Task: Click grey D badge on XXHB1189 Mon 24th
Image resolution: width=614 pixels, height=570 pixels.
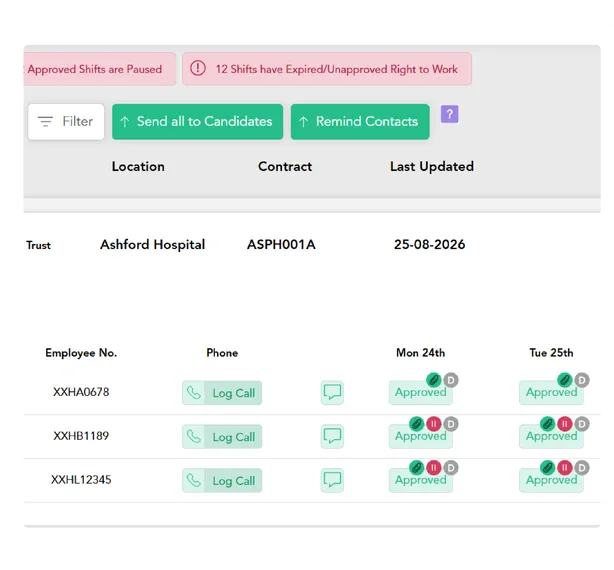Action: click(x=451, y=424)
